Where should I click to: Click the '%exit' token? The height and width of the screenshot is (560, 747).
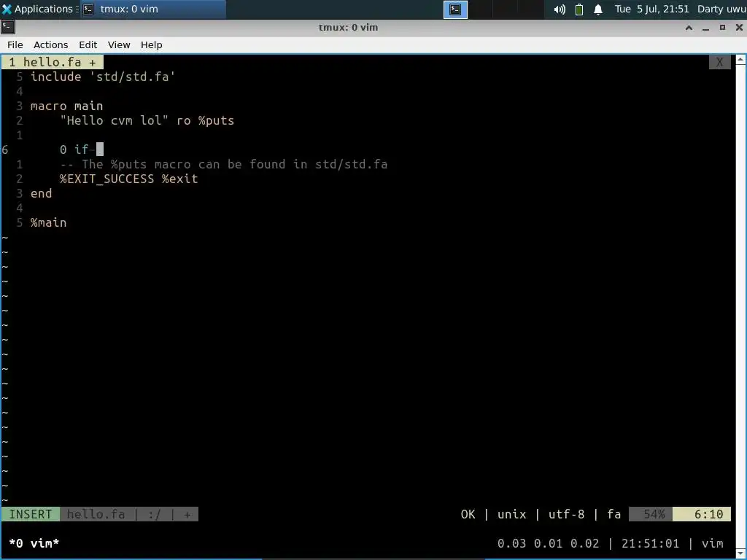click(179, 179)
